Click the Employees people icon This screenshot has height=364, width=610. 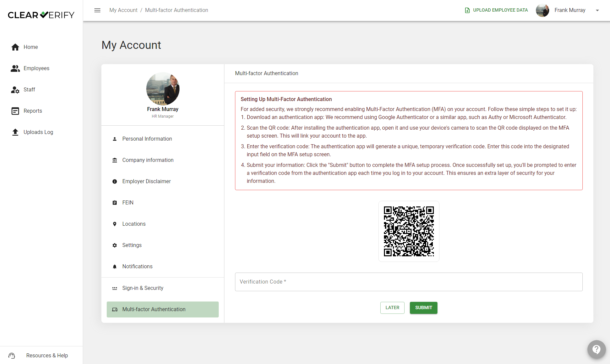tap(15, 68)
